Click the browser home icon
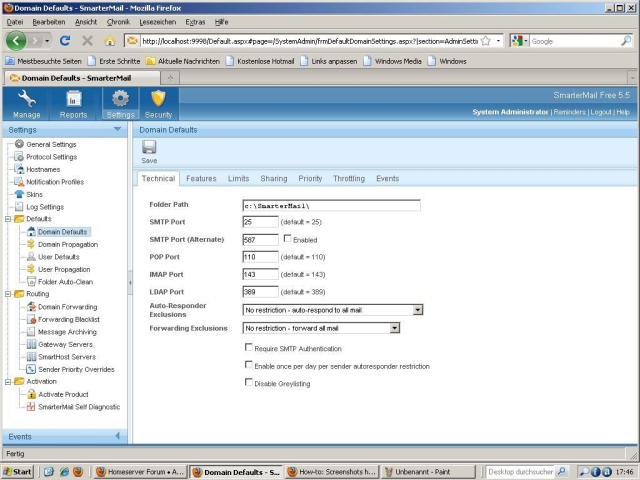The image size is (640, 480). click(109, 40)
